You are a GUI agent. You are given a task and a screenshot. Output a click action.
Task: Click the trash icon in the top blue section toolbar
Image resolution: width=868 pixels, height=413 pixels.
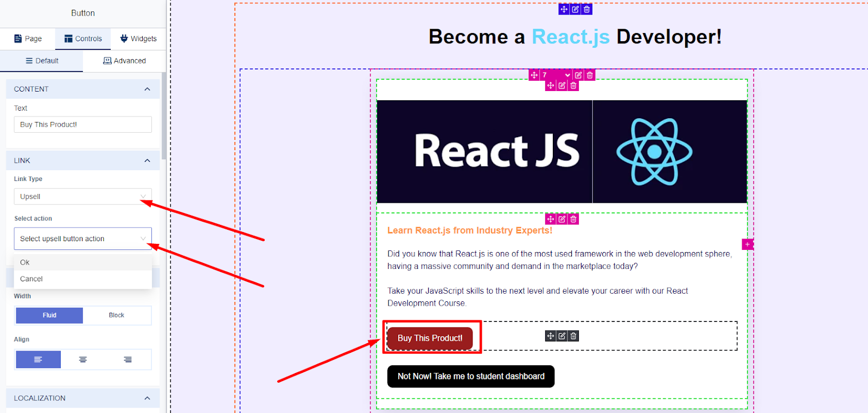(x=586, y=9)
